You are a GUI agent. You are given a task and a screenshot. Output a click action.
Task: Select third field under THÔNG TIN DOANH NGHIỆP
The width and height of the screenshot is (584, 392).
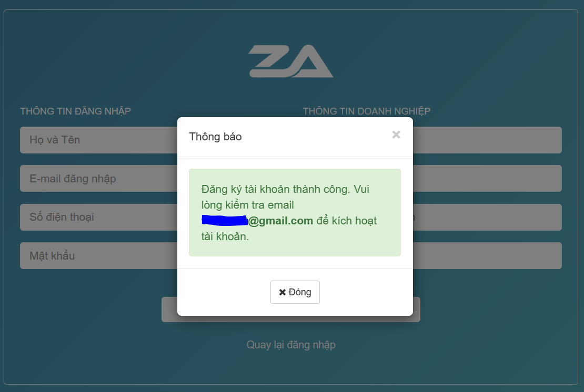coord(487,217)
